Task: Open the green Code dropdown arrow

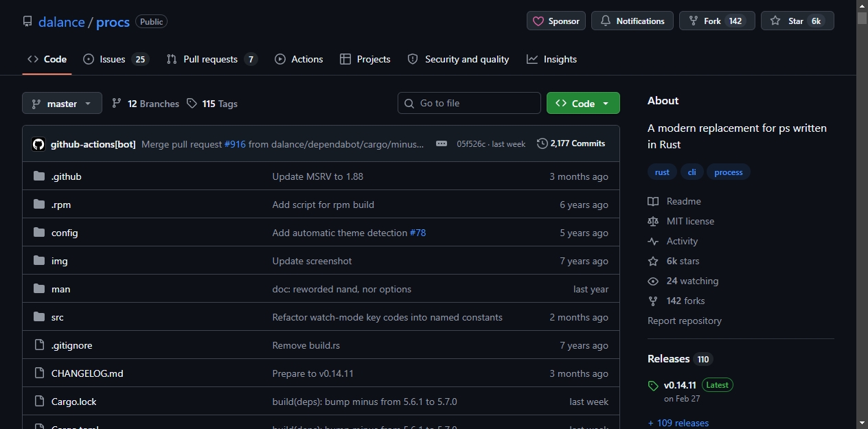Action: [606, 104]
